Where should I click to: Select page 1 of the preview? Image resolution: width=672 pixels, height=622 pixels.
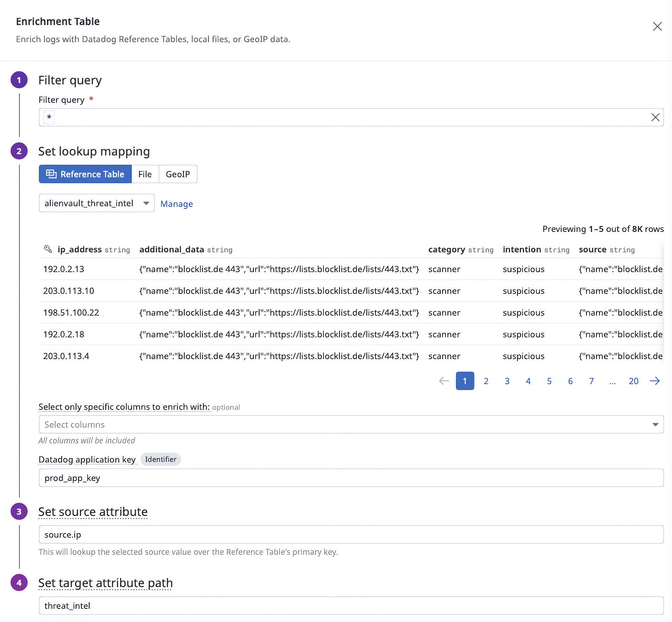[x=465, y=381]
